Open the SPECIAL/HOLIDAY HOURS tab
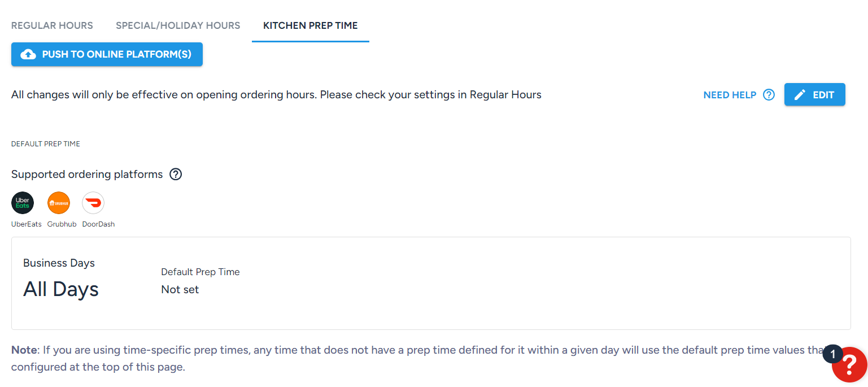The image size is (868, 387). 178,25
